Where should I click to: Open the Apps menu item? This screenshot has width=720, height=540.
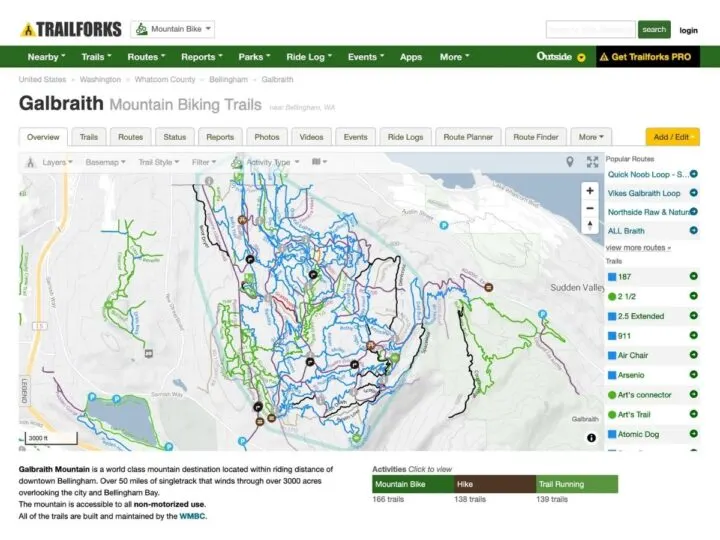pos(411,57)
